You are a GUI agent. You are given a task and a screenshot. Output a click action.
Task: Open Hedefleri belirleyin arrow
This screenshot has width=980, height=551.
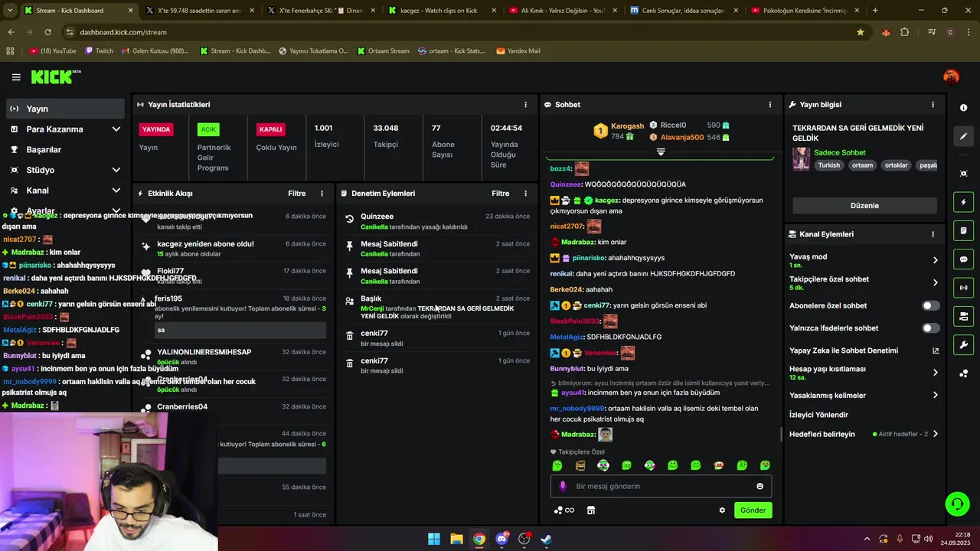tap(935, 434)
